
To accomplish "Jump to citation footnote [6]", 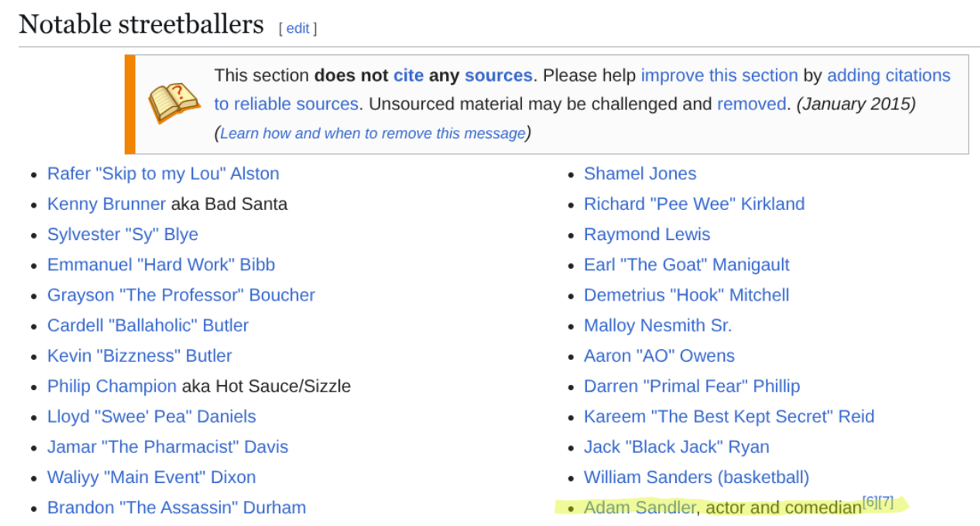I will [870, 502].
